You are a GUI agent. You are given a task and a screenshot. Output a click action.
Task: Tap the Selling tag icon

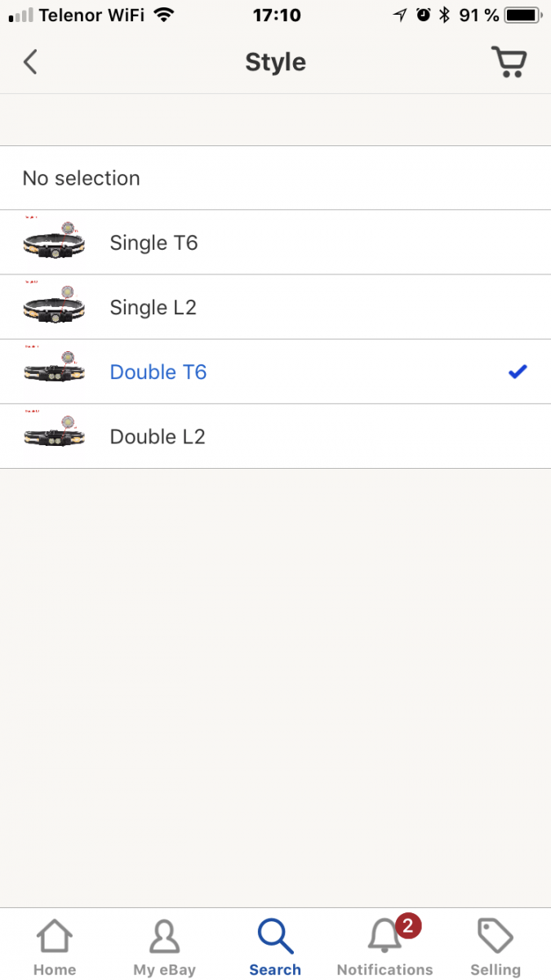point(495,938)
